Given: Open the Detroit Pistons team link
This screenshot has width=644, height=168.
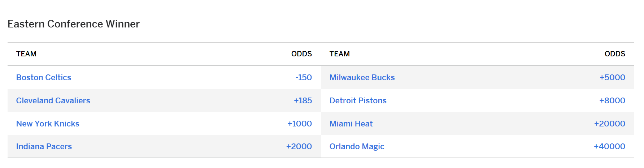Looking at the screenshot, I should pos(358,100).
